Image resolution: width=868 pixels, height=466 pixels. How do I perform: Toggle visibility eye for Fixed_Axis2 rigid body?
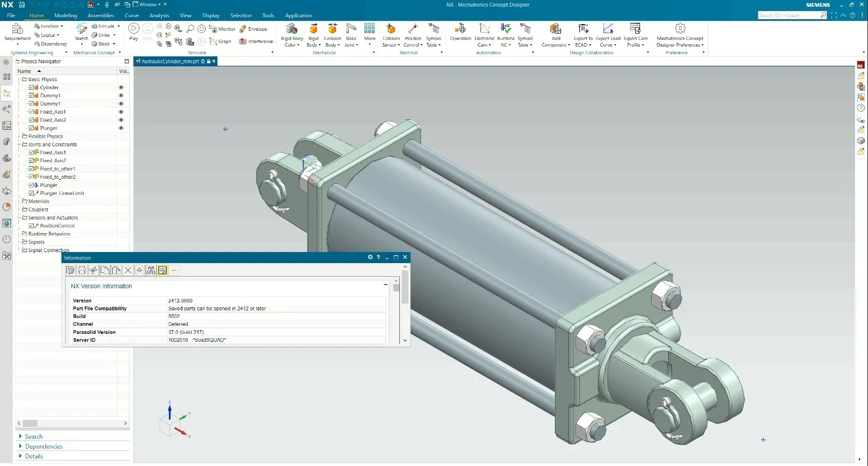tap(121, 120)
